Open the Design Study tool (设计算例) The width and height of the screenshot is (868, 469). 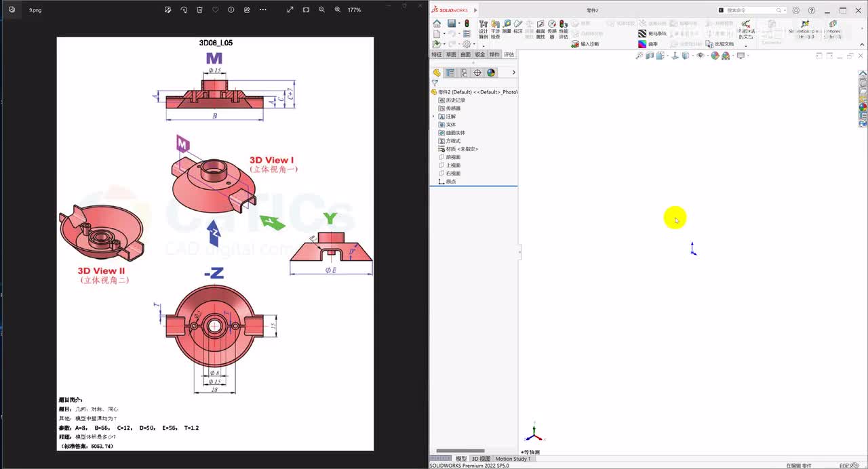pos(484,28)
